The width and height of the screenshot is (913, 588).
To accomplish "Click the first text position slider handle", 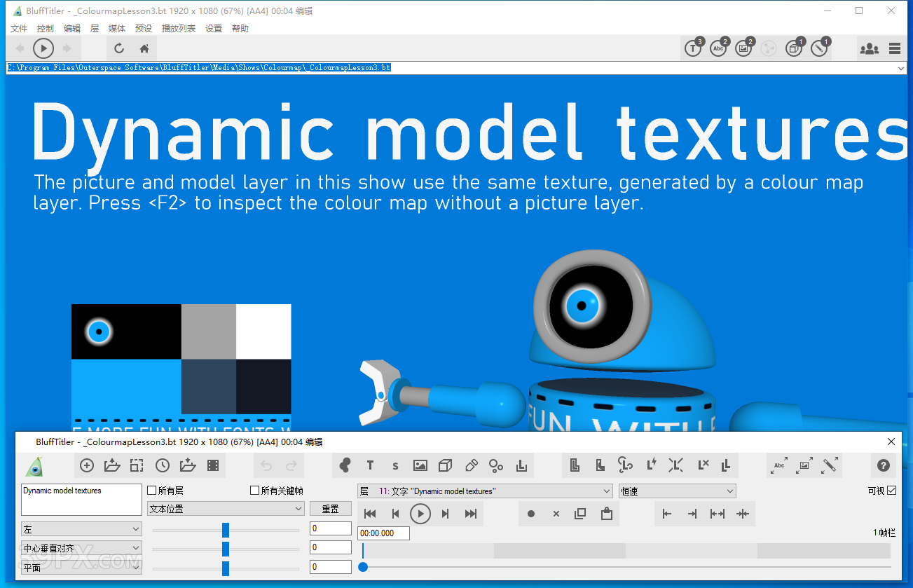I will [226, 530].
